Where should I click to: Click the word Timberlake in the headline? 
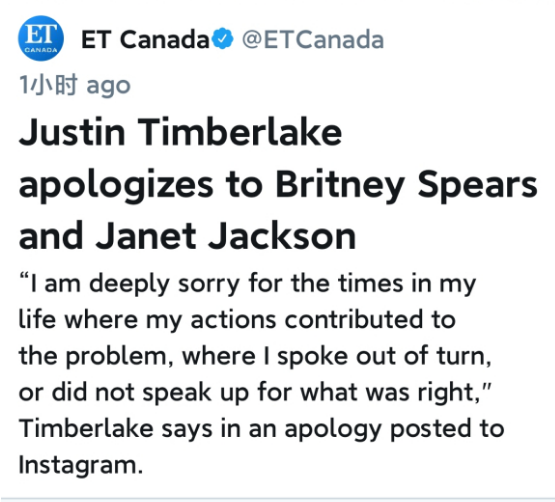tap(240, 132)
